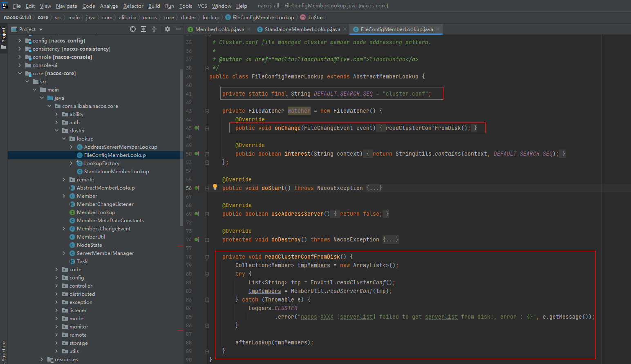631x364 pixels.
Task: Collapse the cluster folder
Action: 56,130
